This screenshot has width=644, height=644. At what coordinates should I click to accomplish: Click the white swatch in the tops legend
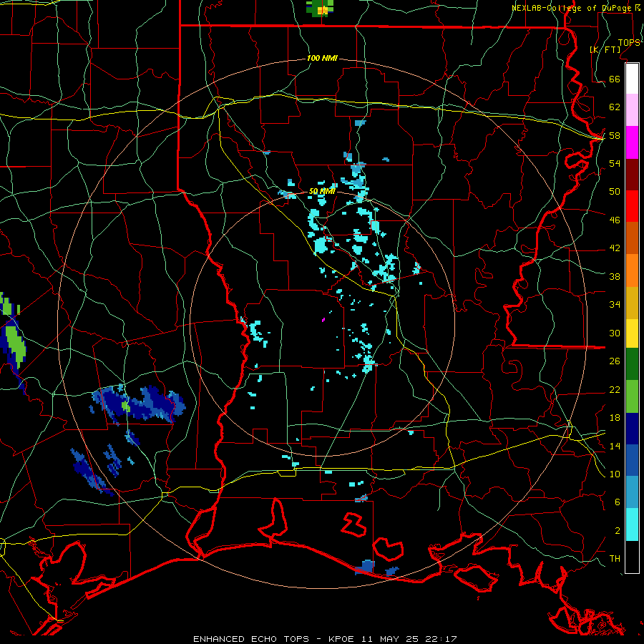tap(632, 79)
